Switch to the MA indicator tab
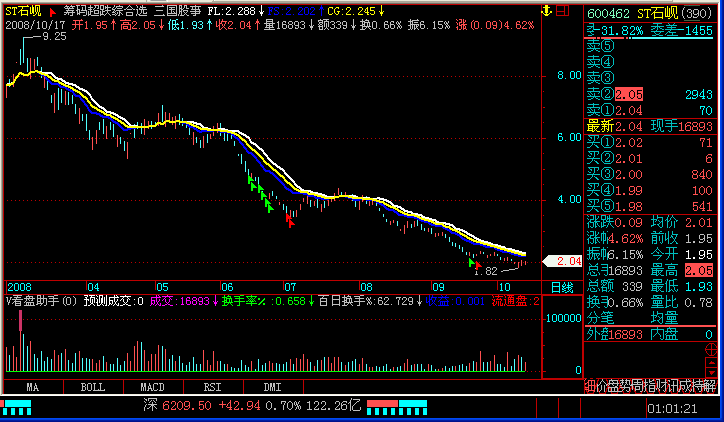Image resolution: width=724 pixels, height=422 pixels. coord(33,387)
